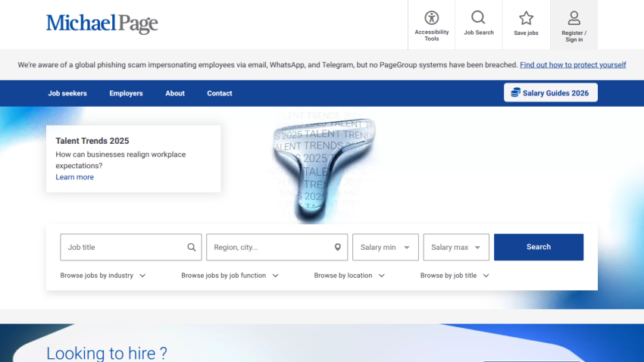Click Learn more under Talent Trends 2025
Image resolution: width=644 pixels, height=362 pixels.
pyautogui.click(x=75, y=177)
